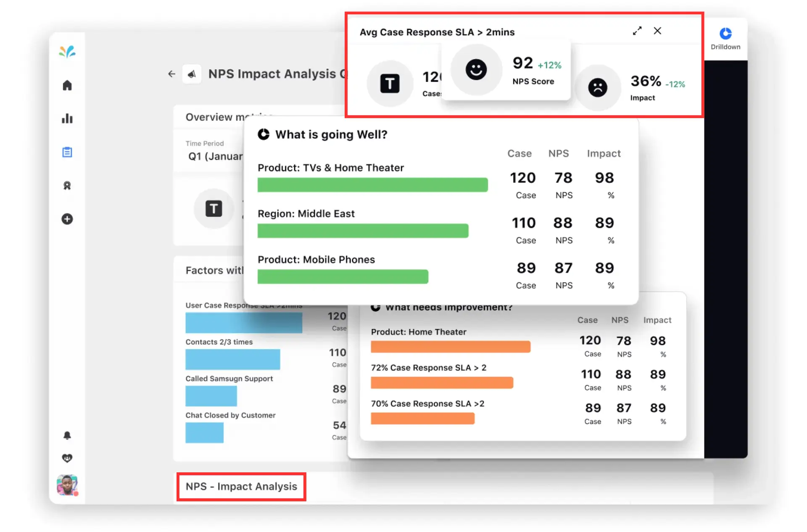Screen dimensions: 807x532
Task: Click the Badges award icon in sidebar
Action: pos(67,186)
